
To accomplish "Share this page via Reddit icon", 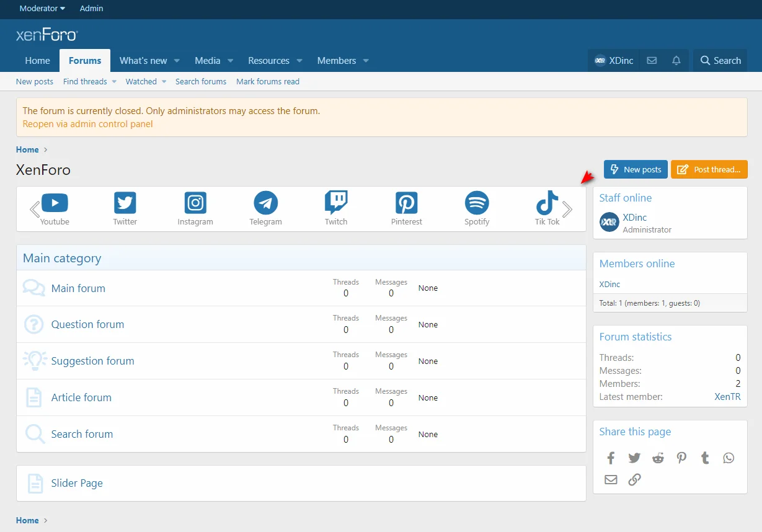I will tap(658, 458).
